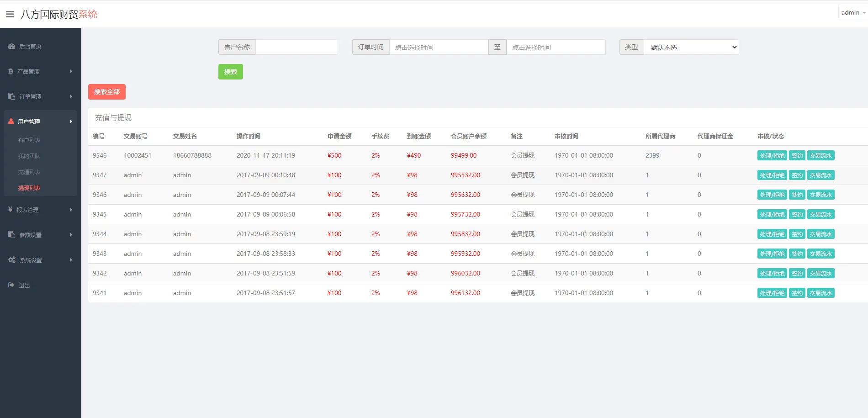The image size is (868, 418).
Task: Click 交易流水 for record 9341
Action: point(820,293)
